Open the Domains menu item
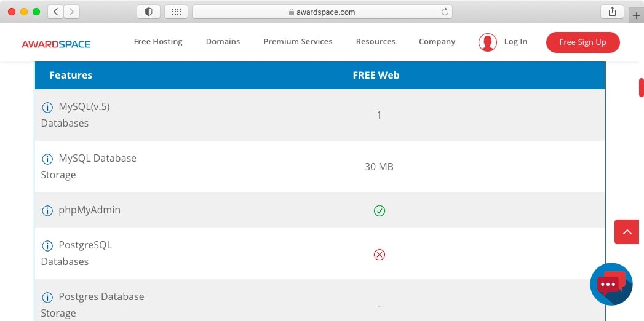 click(x=223, y=42)
